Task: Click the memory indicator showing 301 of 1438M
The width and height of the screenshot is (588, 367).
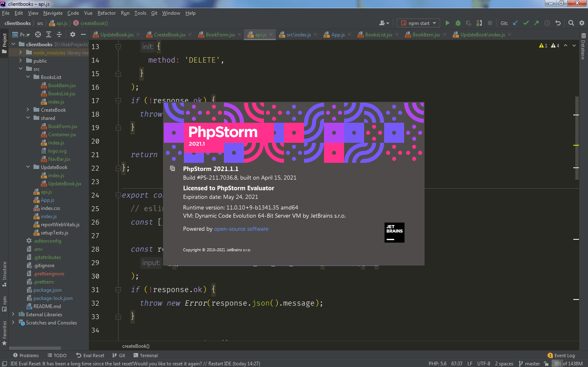Action: (x=568, y=363)
